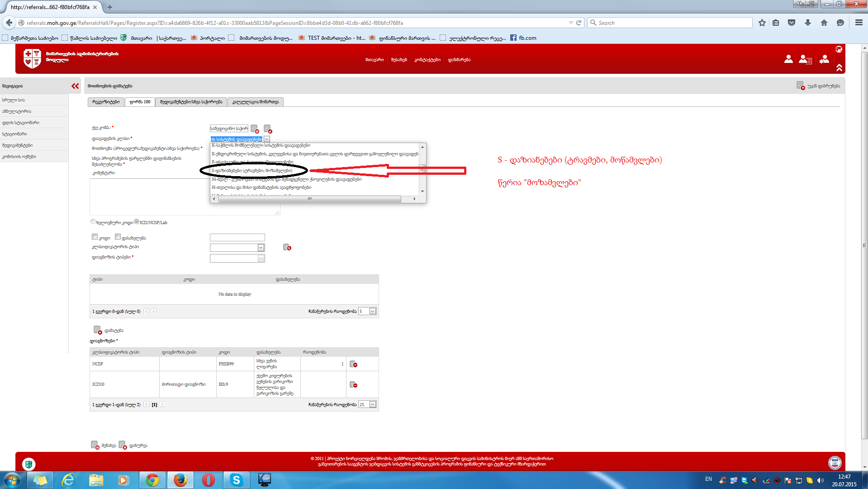Viewport: 868px width, 489px height.
Task: Click the search icon beside classifier type field
Action: 287,247
